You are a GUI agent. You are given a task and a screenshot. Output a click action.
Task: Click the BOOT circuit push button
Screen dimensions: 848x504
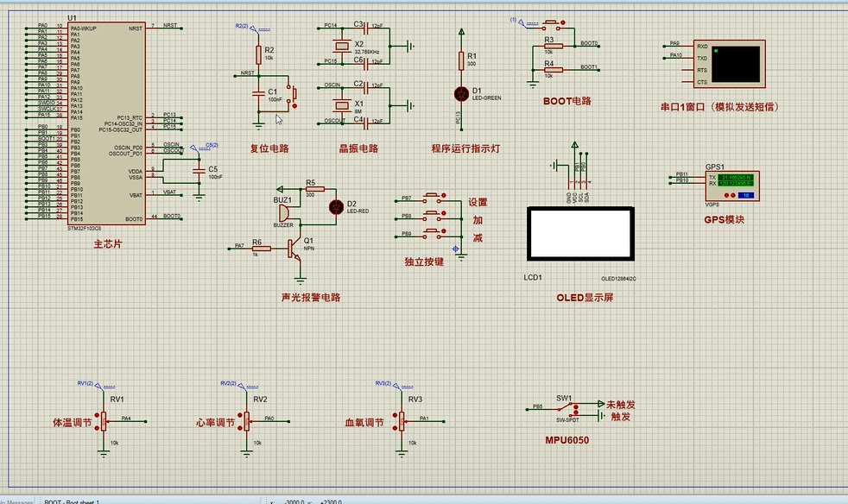553,23
